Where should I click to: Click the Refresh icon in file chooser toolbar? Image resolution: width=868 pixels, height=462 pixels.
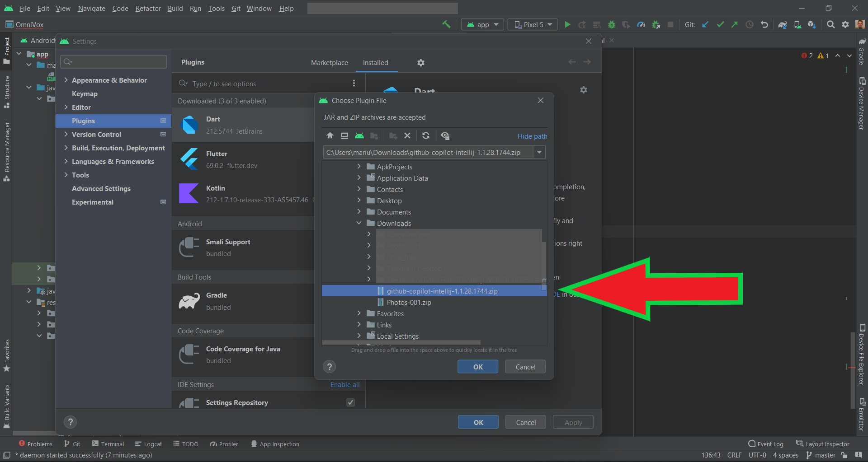click(426, 135)
